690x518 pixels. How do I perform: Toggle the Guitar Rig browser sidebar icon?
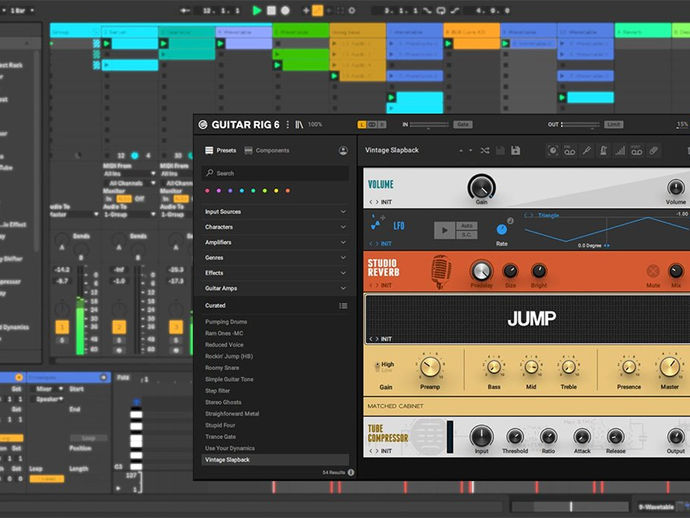coord(299,125)
